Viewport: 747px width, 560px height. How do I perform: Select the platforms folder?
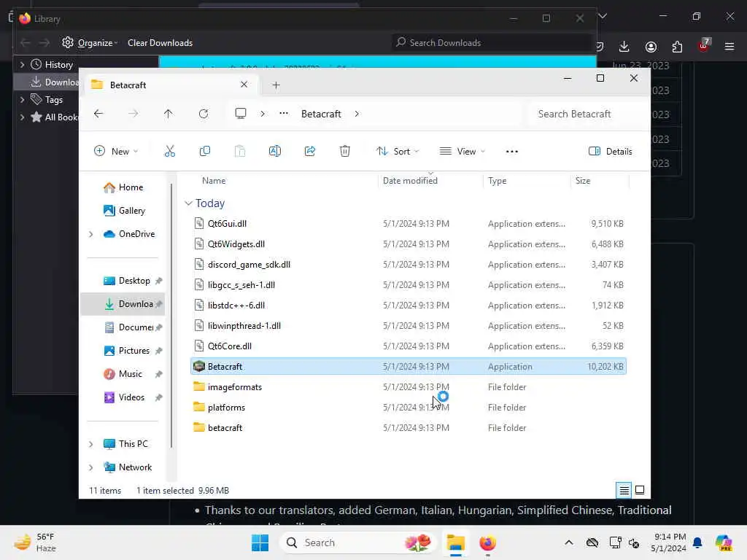coord(409,407)
